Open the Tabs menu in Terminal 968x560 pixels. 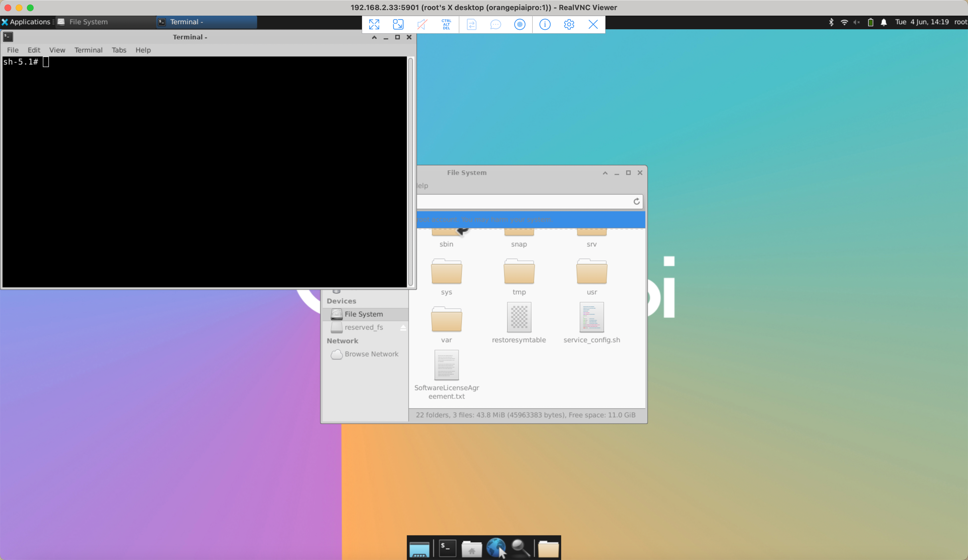(x=119, y=50)
